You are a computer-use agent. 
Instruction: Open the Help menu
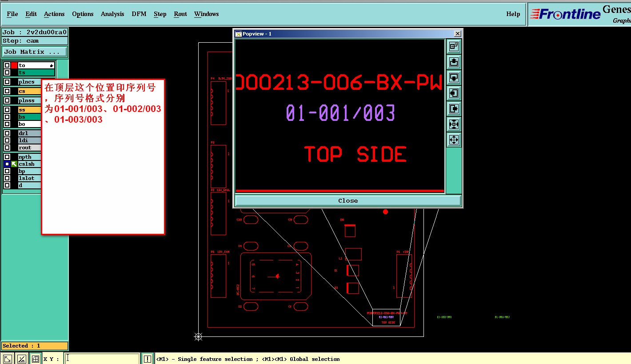pyautogui.click(x=513, y=14)
